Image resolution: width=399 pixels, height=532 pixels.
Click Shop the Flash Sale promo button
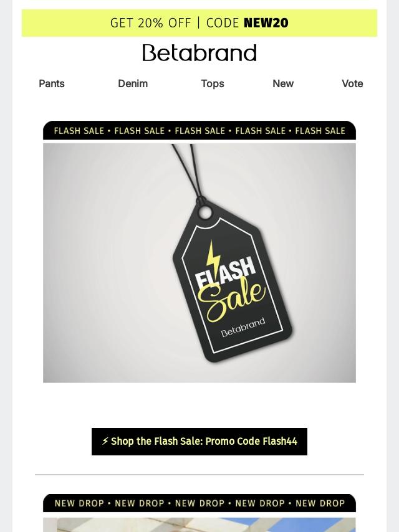pos(199,442)
